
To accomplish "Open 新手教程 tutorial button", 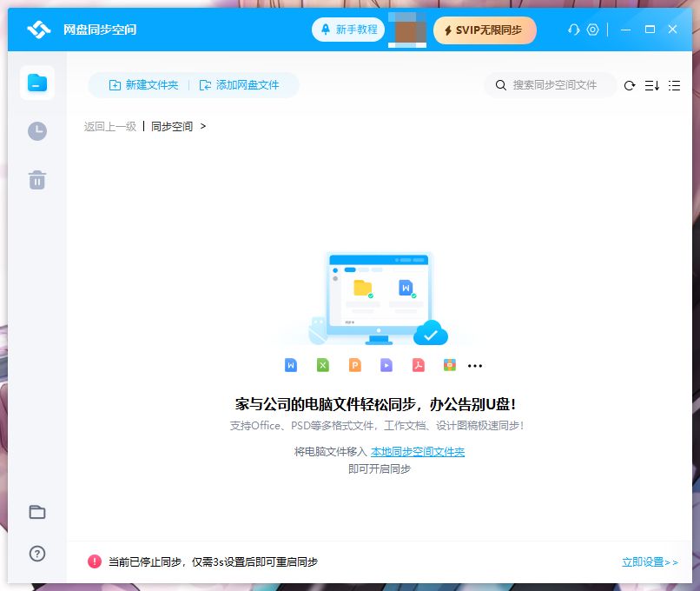I will tap(347, 30).
